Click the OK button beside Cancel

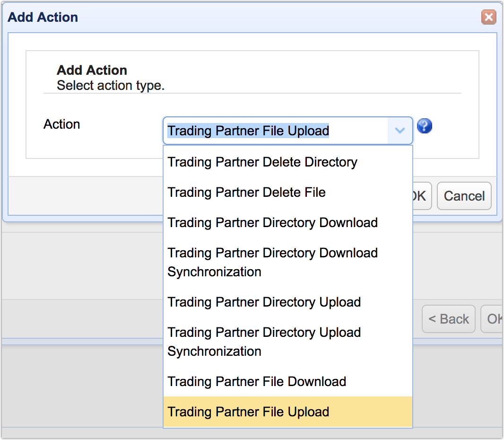[x=422, y=196]
